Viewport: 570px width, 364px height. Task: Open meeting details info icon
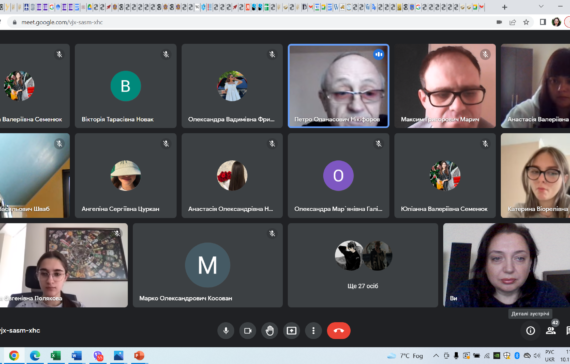(530, 331)
